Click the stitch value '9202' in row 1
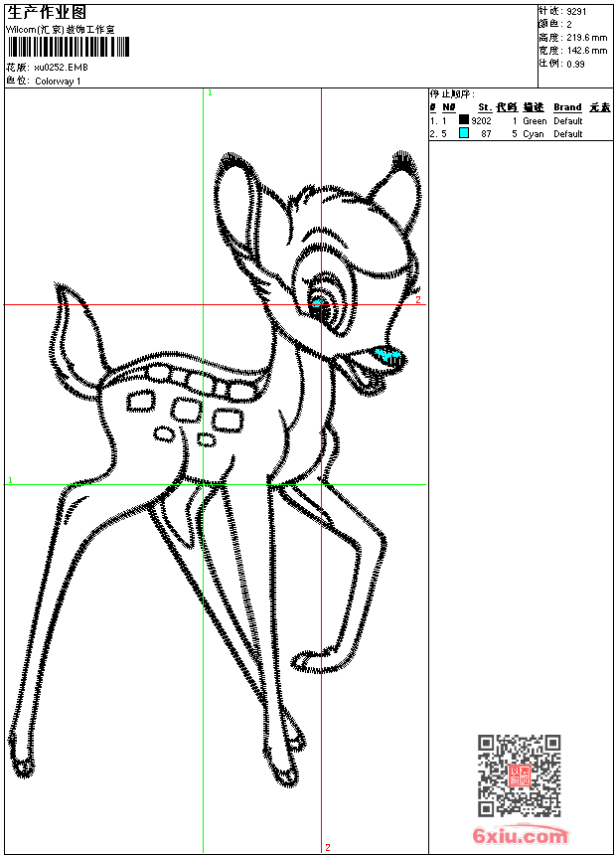Screen dimensions: 616x855 [x=481, y=121]
